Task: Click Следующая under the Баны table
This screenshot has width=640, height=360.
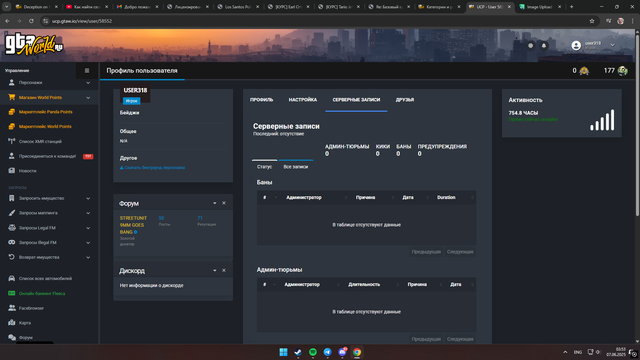Action: tap(460, 252)
